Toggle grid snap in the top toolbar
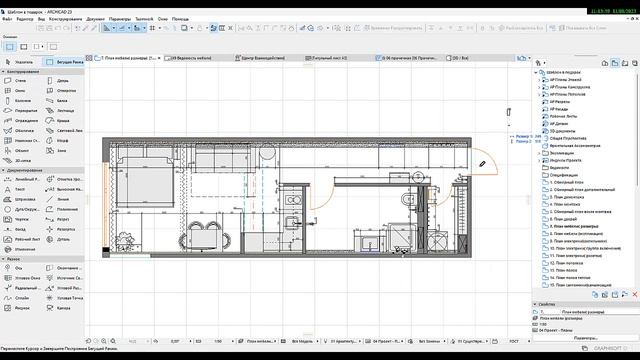Viewport: 640px width, 360px height. coord(152,28)
